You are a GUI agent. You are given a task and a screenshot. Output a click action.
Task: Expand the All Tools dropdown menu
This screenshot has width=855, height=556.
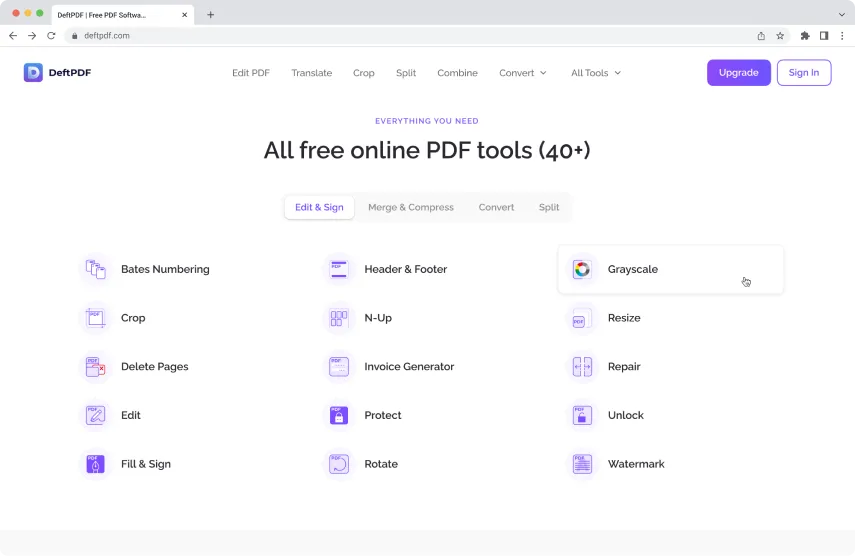pos(596,73)
